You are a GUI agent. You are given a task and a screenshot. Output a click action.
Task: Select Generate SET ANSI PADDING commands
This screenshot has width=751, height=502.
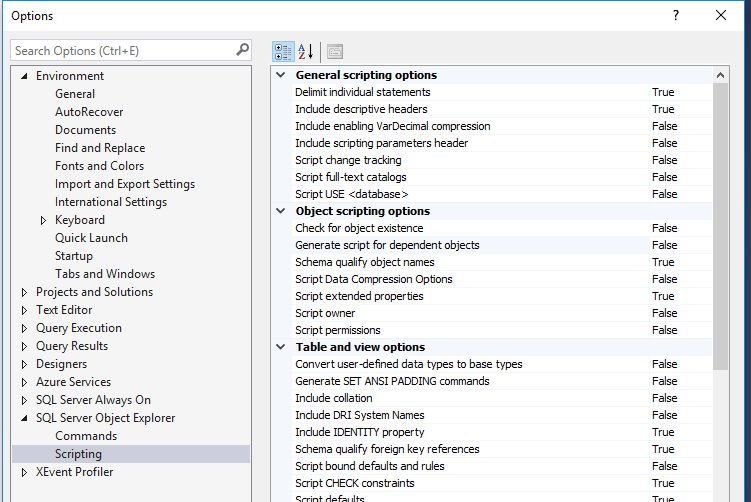pyautogui.click(x=392, y=381)
